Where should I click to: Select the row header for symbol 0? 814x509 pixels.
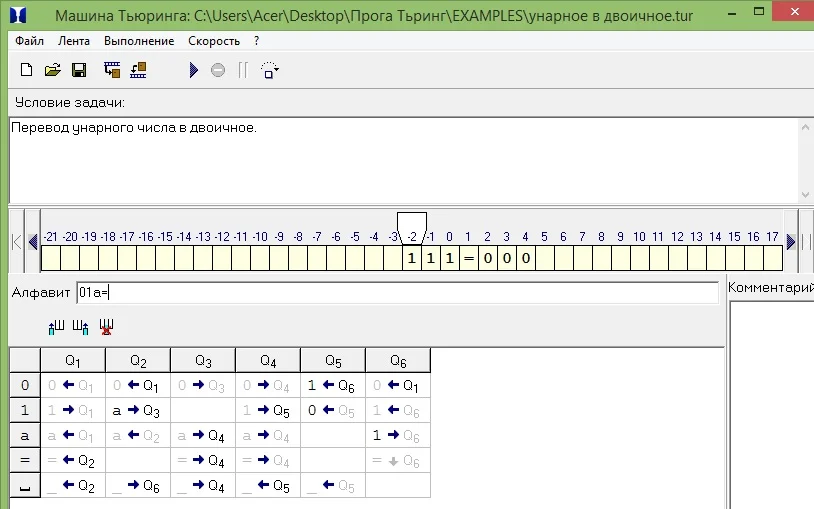tap(25, 385)
